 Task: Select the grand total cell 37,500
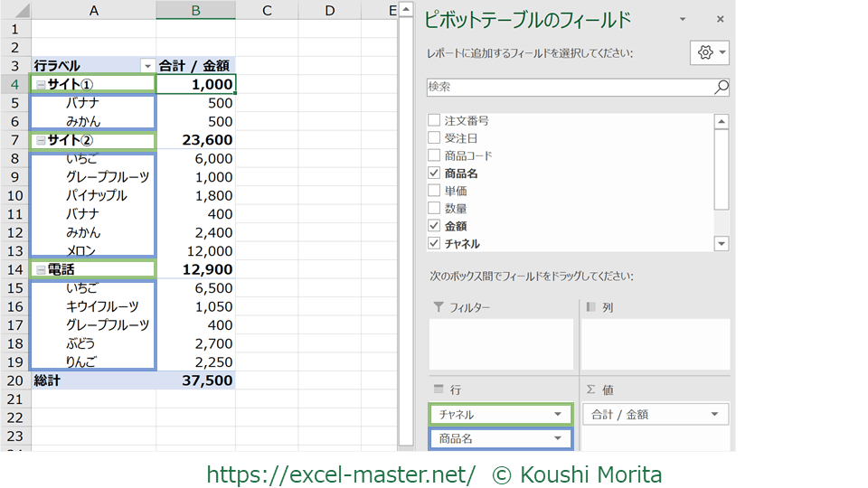click(195, 380)
